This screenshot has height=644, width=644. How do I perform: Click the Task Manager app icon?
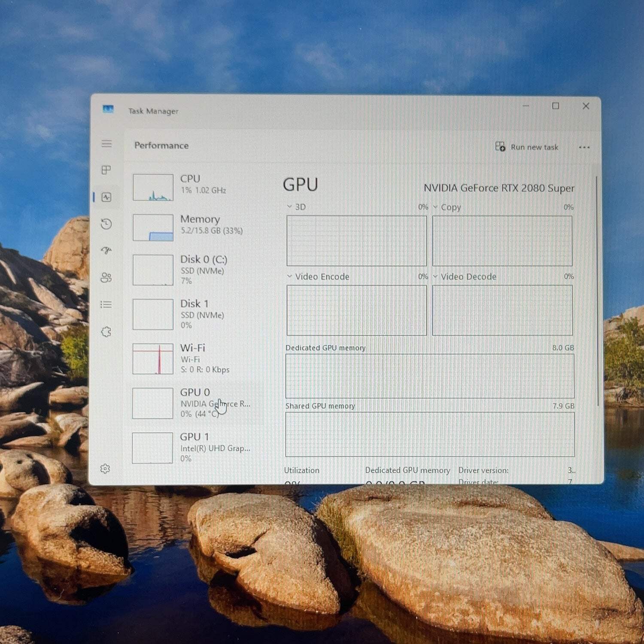[108, 109]
